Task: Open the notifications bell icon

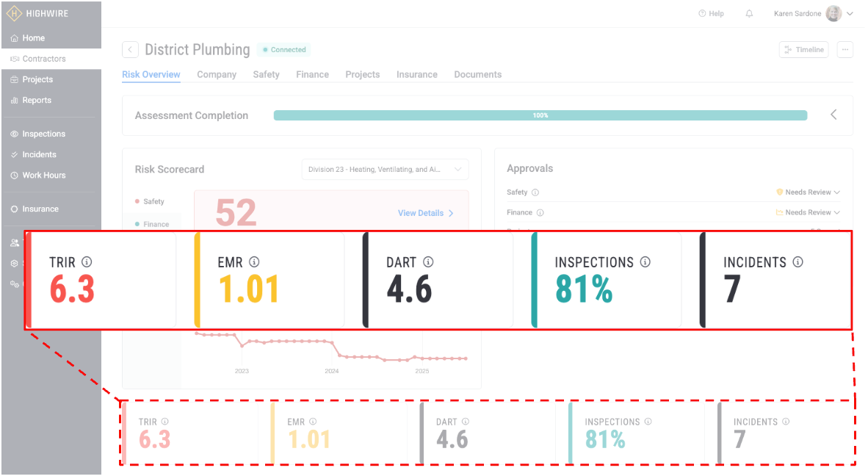Action: point(749,14)
